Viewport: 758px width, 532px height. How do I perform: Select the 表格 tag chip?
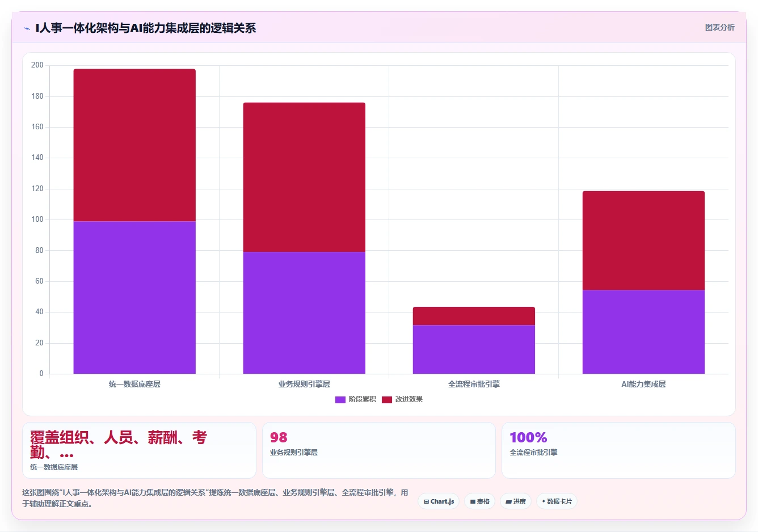pos(479,501)
